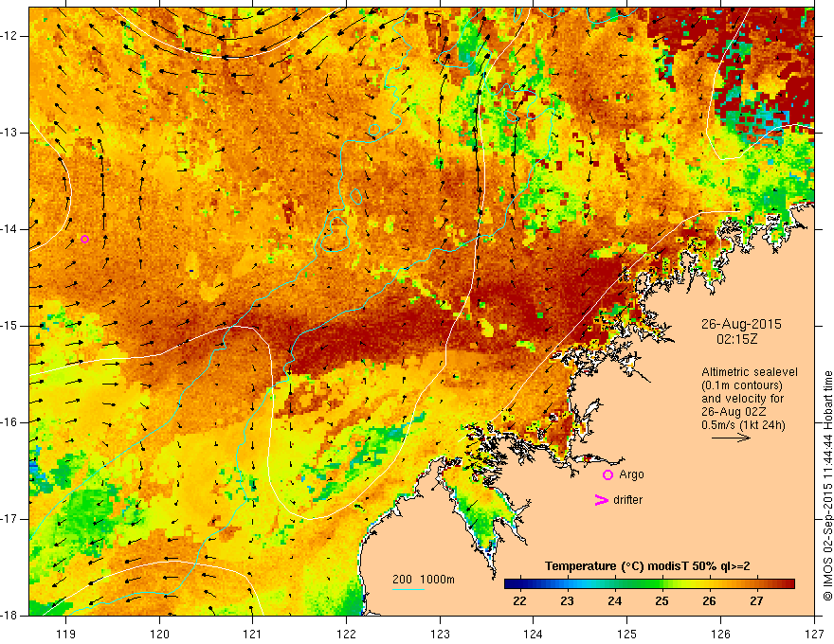Click longitude axis label 119
Image resolution: width=834 pixels, height=644 pixels.
click(x=66, y=634)
